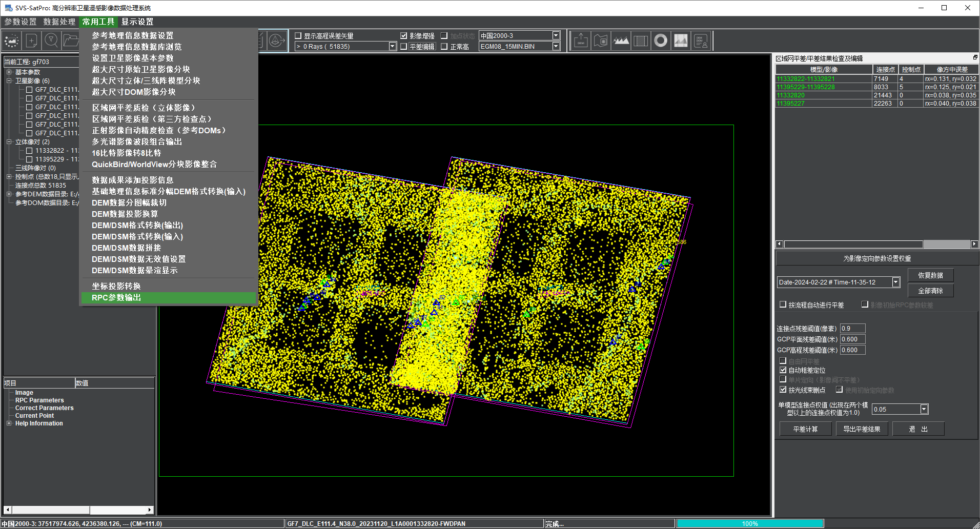
Task: Click the magnifier filter search icon
Action: [51, 41]
